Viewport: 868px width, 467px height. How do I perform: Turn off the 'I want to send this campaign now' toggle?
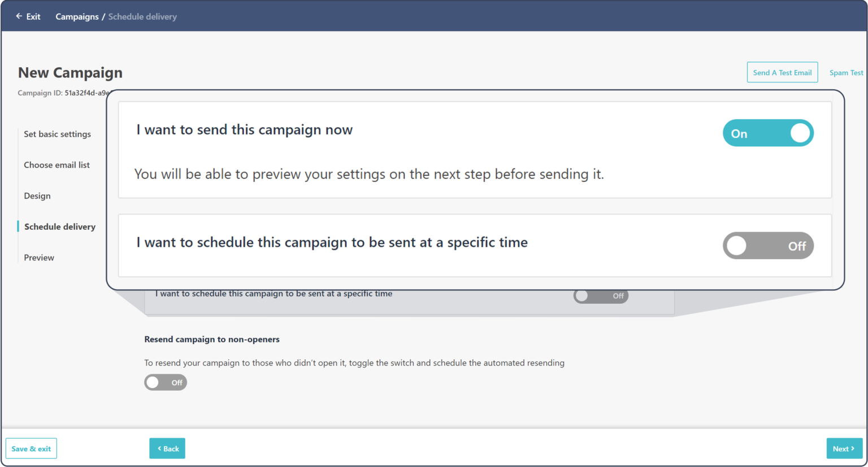tap(768, 133)
